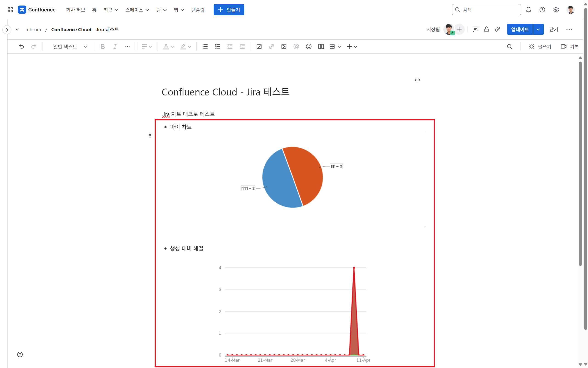Toggle bold formatting
Screen dimensions: 588x368
click(x=102, y=46)
